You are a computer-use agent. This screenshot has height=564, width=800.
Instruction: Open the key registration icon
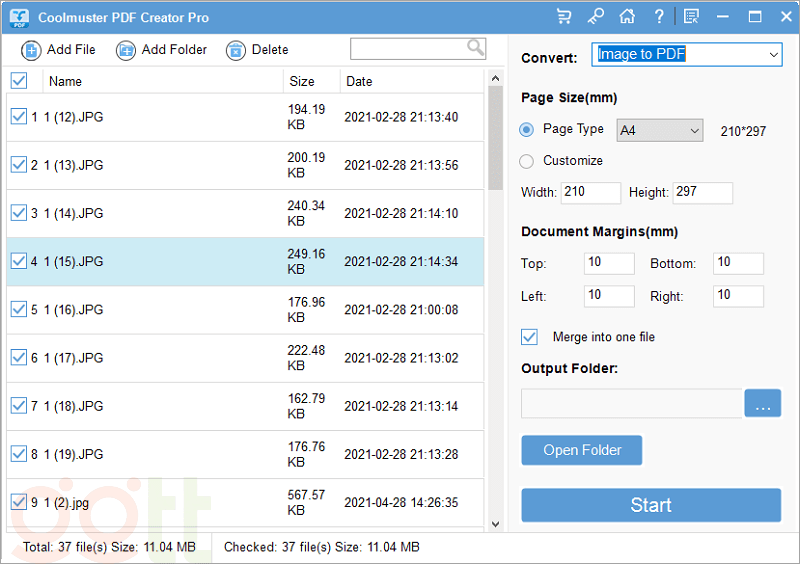pos(595,17)
